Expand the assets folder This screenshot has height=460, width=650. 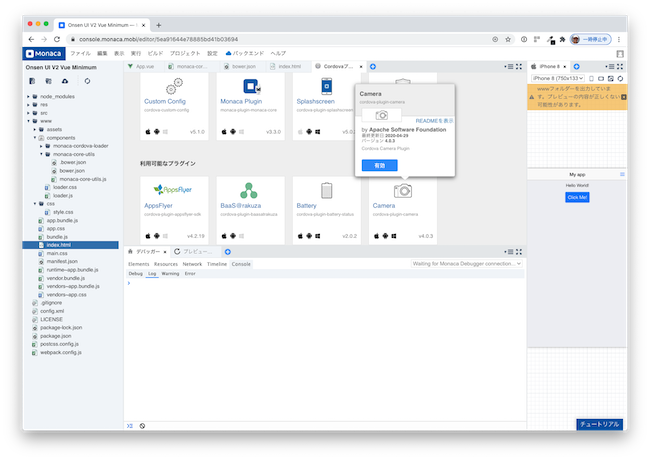pos(35,129)
